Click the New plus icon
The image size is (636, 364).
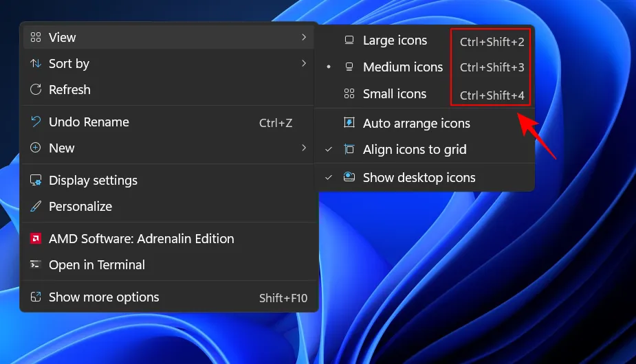click(x=36, y=148)
